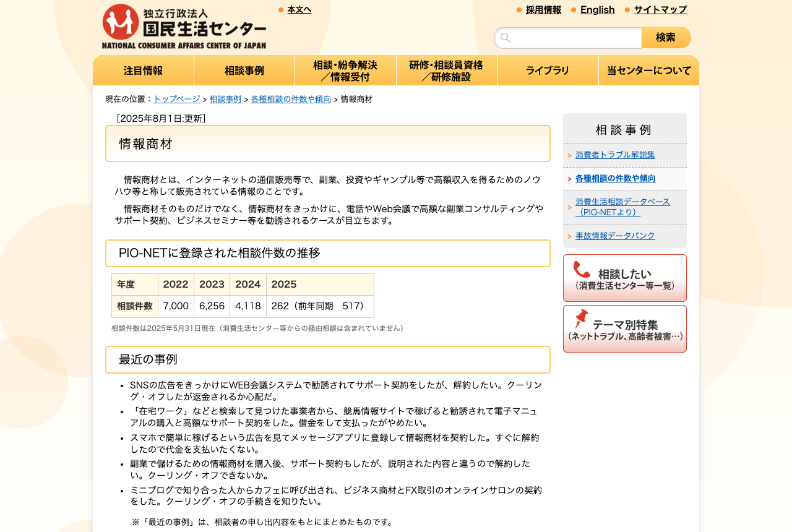Click the 相談したい consultation banner
Image resolution: width=792 pixels, height=532 pixels.
[625, 278]
